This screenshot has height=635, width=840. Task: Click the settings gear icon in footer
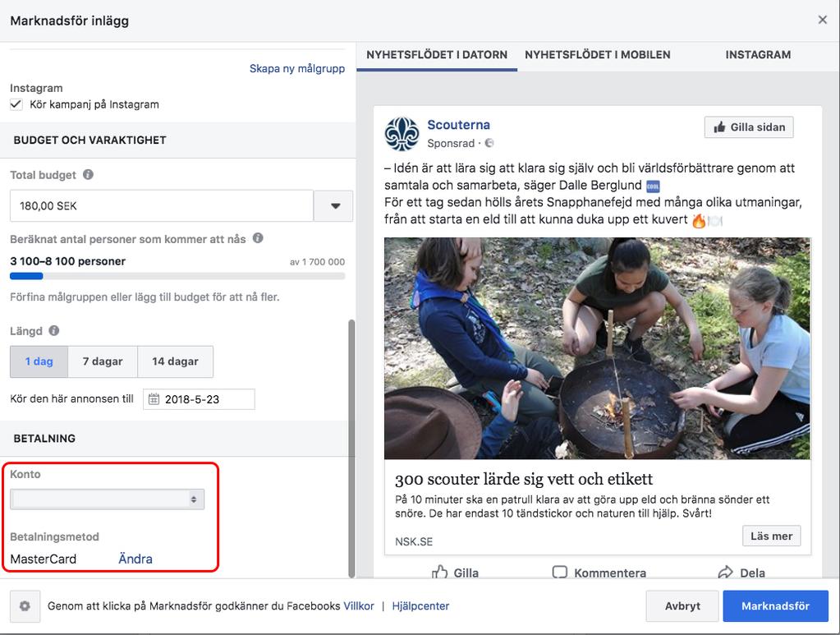[25, 606]
